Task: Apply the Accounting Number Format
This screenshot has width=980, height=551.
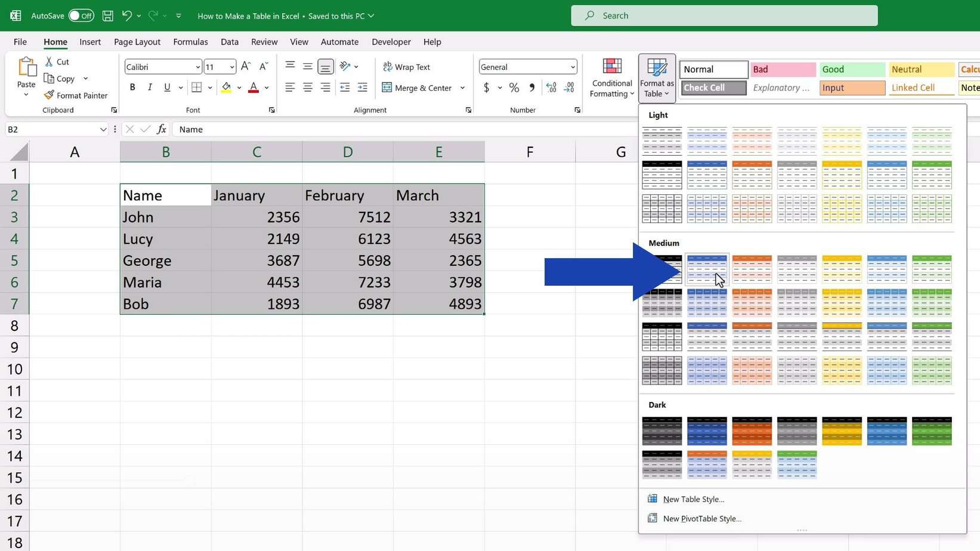Action: (x=487, y=88)
